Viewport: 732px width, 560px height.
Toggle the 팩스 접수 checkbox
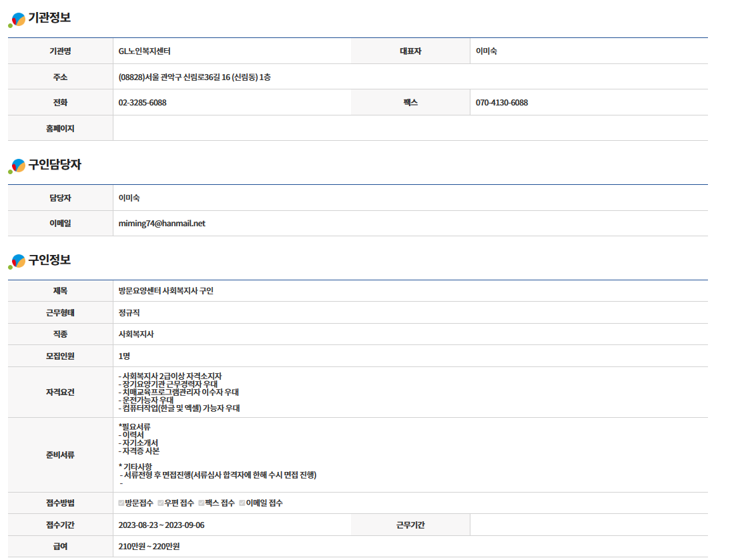tap(202, 503)
